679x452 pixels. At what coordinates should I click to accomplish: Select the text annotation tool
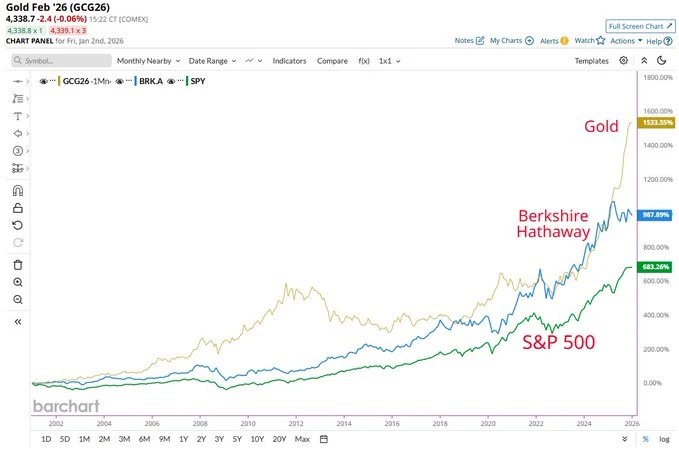[17, 116]
